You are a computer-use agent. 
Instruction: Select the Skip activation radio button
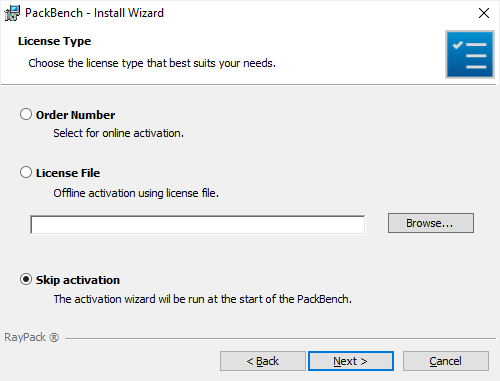click(x=26, y=279)
